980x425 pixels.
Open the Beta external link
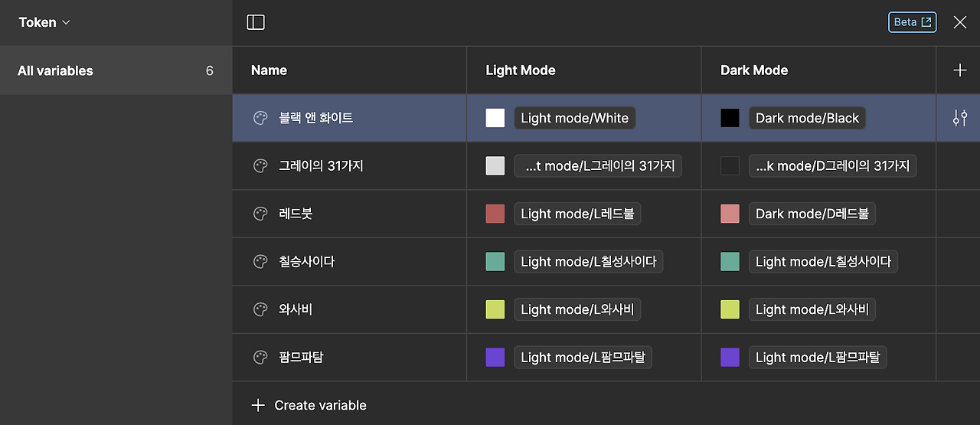(912, 22)
